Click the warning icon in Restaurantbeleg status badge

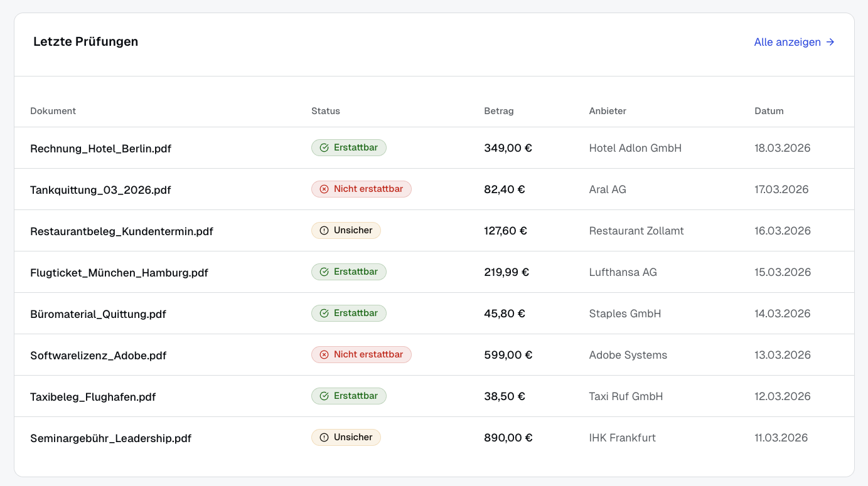tap(324, 231)
